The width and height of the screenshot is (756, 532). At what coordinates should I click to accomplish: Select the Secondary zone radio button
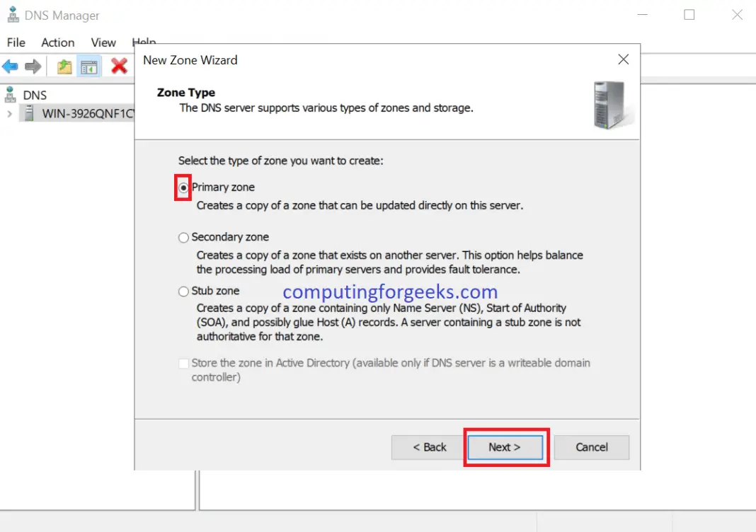183,237
